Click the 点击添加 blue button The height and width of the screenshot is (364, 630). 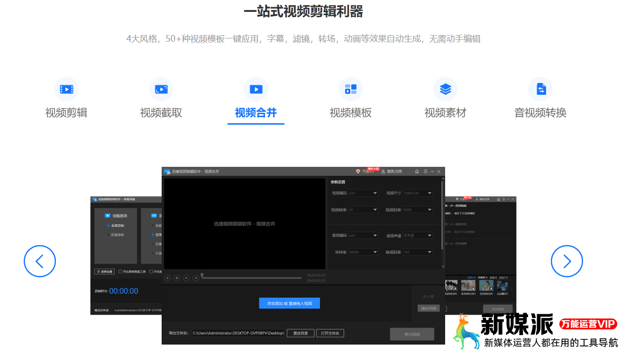(290, 303)
